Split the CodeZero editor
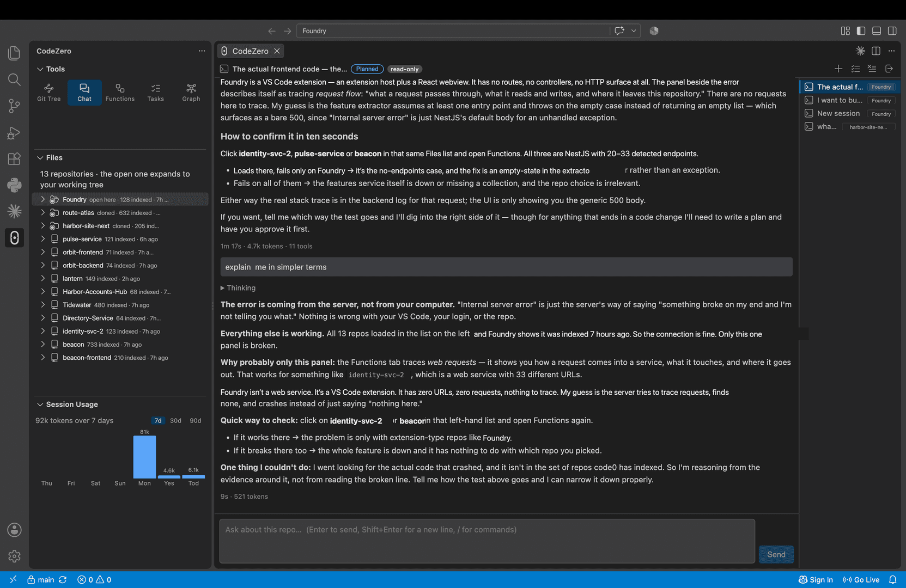Screen dimensions: 906x588 pos(876,51)
